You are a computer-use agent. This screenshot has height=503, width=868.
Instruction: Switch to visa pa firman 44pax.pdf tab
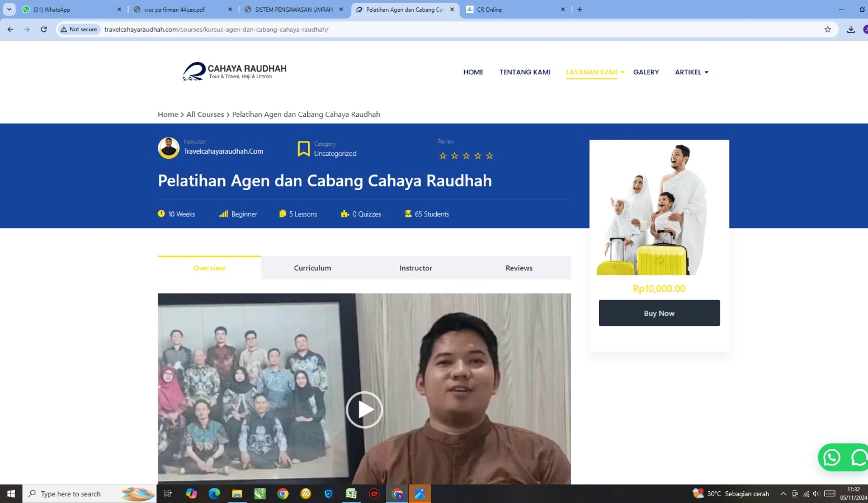pyautogui.click(x=183, y=10)
